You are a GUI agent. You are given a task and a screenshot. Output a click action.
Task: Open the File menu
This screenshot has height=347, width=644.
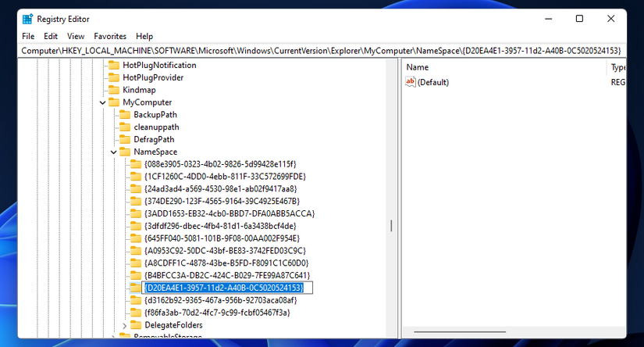click(x=28, y=36)
